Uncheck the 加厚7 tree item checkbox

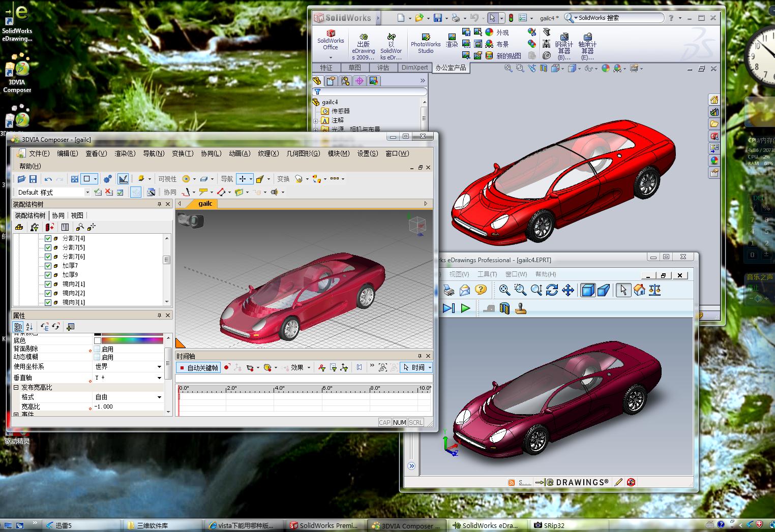pos(48,266)
